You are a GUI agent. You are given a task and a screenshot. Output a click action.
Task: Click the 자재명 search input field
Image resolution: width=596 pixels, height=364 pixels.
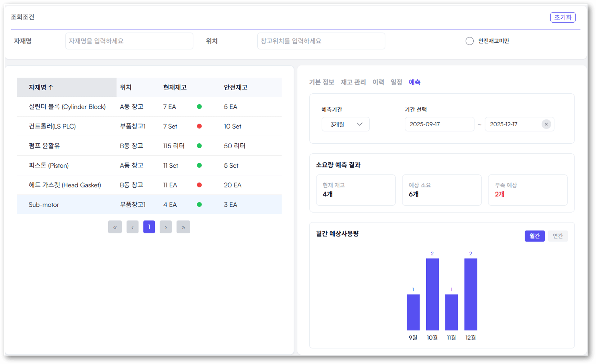129,41
